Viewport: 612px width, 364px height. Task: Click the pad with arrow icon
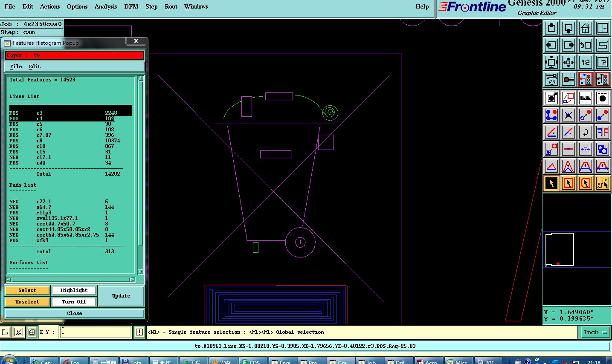[551, 98]
